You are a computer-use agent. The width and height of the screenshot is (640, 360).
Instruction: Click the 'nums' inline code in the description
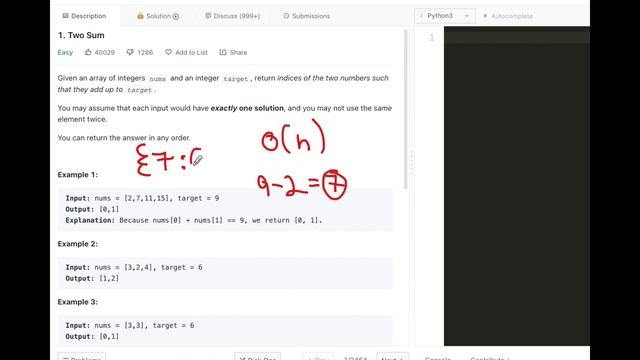point(158,79)
